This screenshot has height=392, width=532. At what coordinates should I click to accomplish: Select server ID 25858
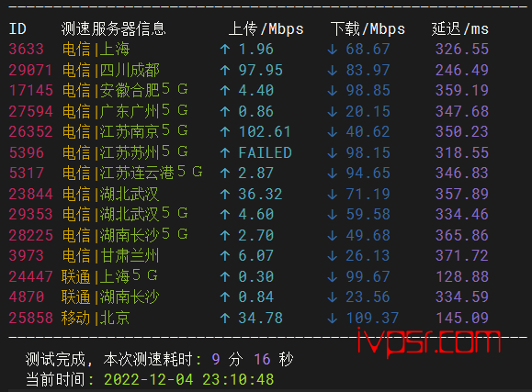pos(31,319)
